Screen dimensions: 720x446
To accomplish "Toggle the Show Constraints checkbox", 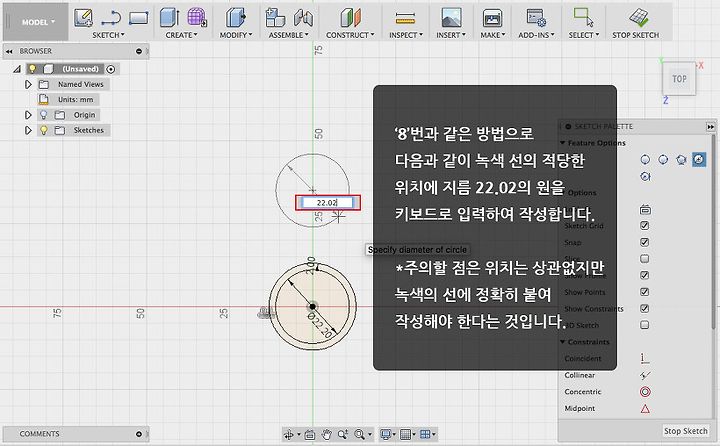I will pos(645,308).
